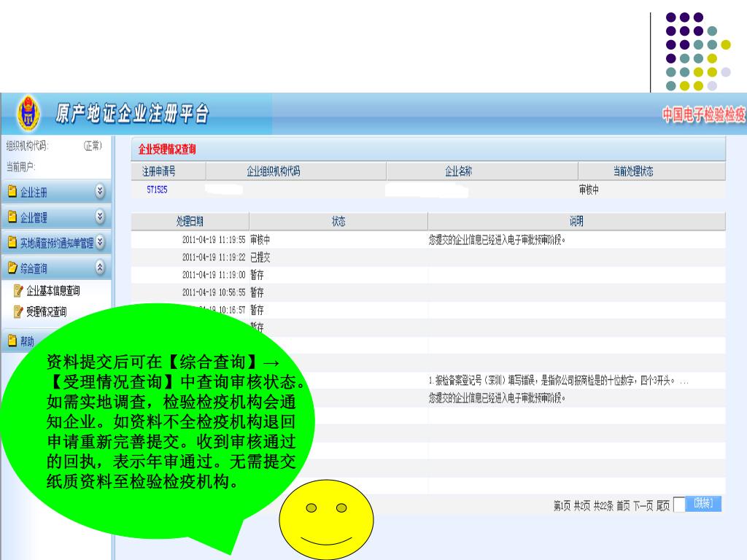
Task: Click the 状态 column header
Action: [338, 222]
